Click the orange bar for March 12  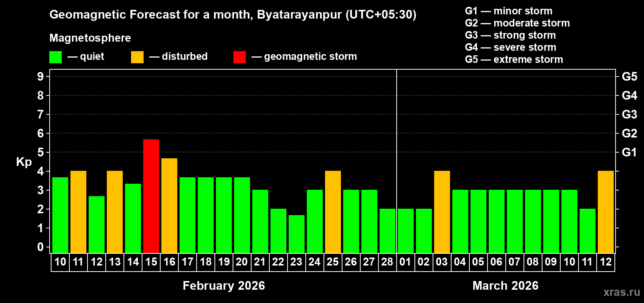(606, 212)
